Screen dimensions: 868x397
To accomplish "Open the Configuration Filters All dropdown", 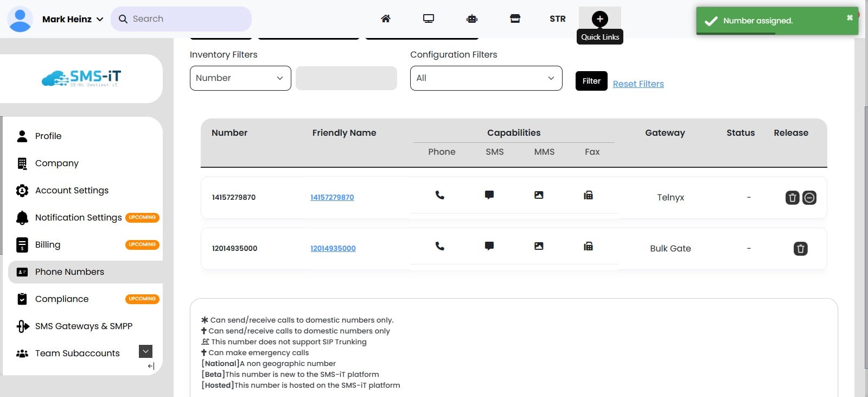I will click(x=486, y=78).
